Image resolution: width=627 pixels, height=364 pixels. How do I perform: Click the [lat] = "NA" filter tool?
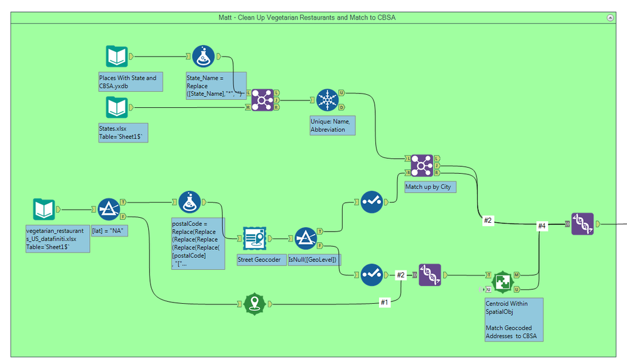tap(109, 209)
